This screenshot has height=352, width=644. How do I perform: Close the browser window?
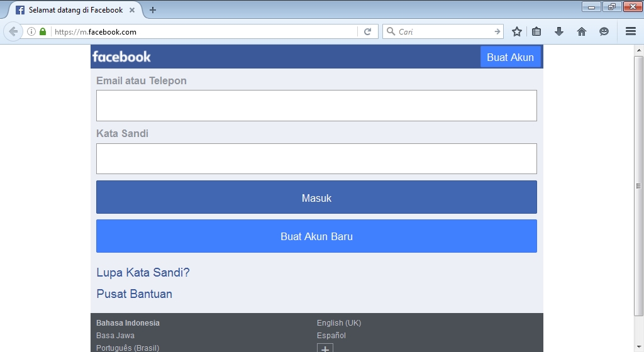633,6
